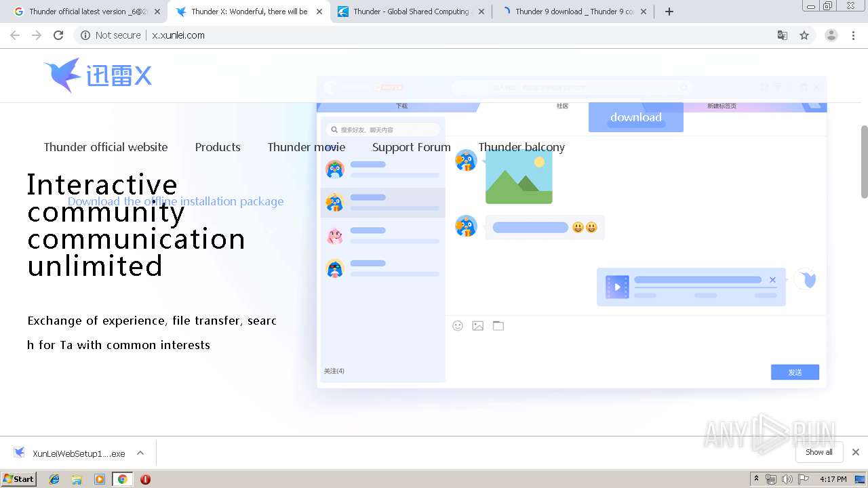
Task: Open the Thunder movie link
Action: point(307,147)
